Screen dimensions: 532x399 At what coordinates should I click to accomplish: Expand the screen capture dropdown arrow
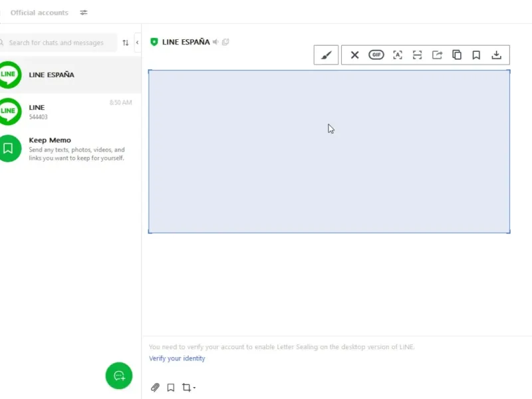pos(194,388)
